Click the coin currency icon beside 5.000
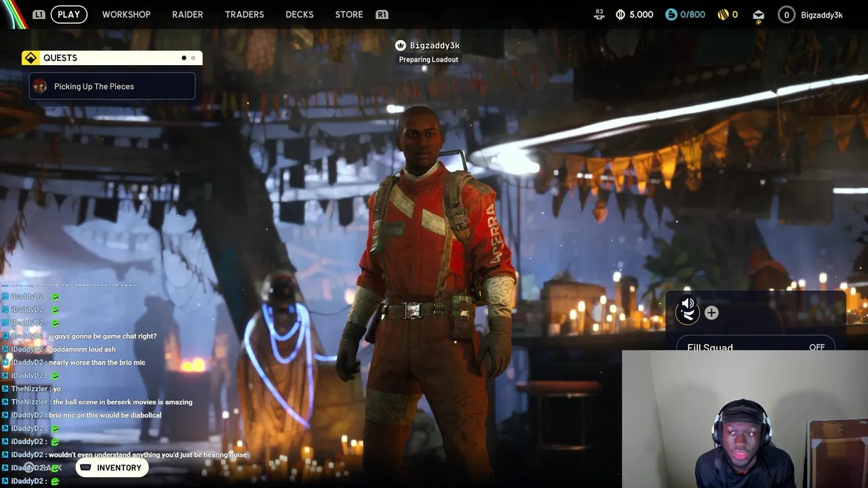This screenshot has height=488, width=868. coord(620,15)
